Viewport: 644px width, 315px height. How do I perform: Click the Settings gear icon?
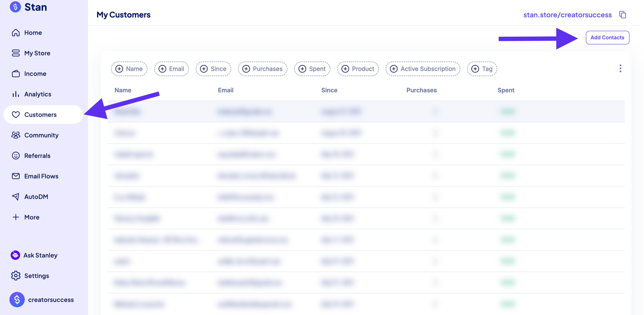[x=16, y=275]
